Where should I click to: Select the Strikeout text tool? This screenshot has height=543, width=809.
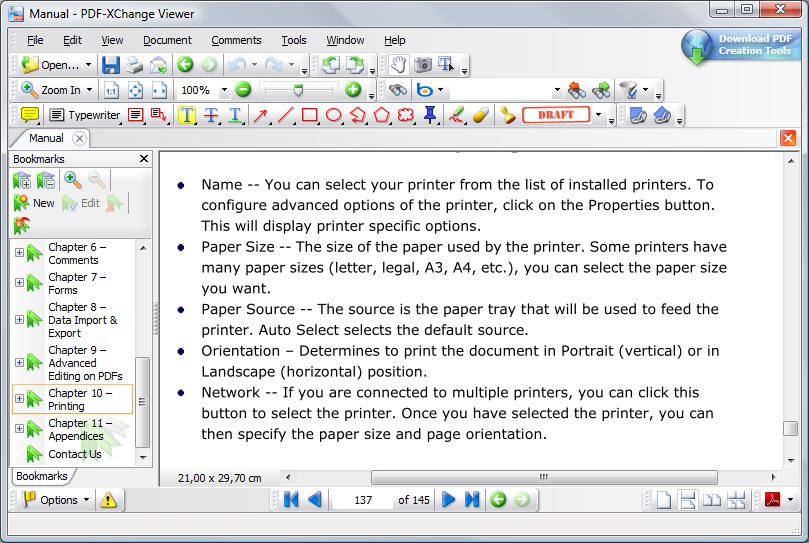click(211, 115)
